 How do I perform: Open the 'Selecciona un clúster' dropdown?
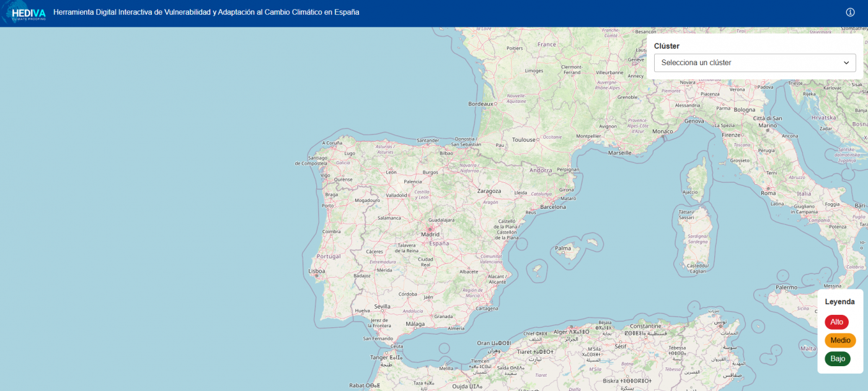click(x=754, y=63)
